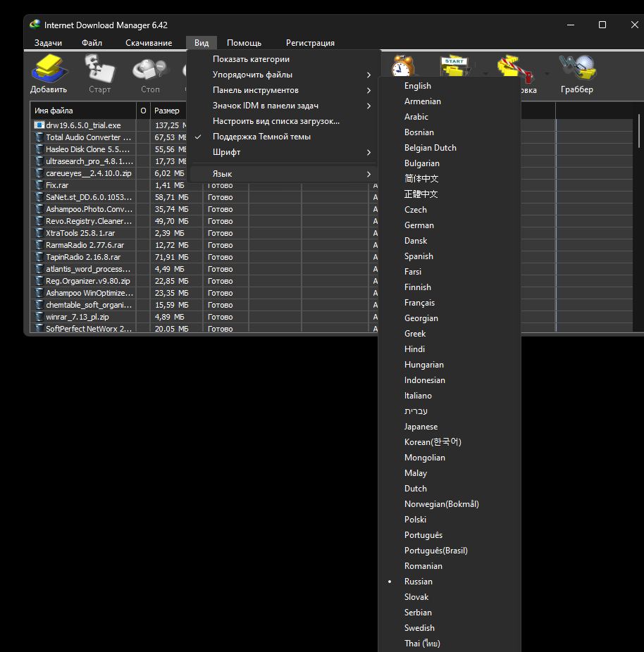Click the Добавить (Add URL) toolbar icon
The height and width of the screenshot is (652, 644).
[49, 68]
